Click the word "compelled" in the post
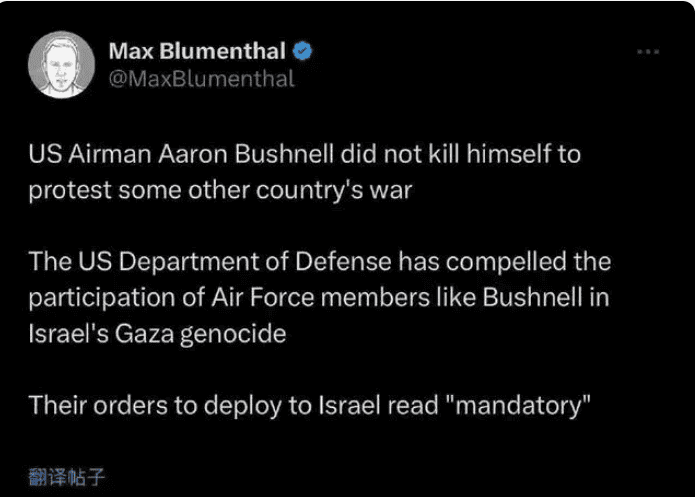The width and height of the screenshot is (695, 497). point(506,262)
